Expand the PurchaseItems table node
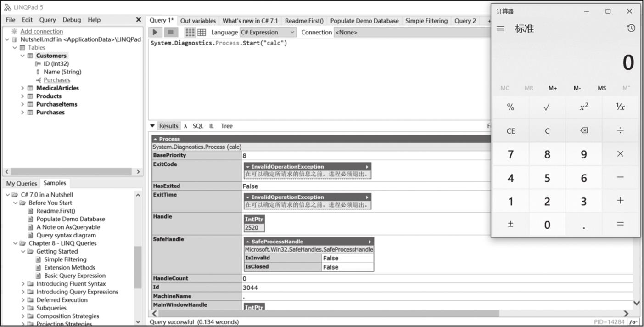The image size is (644, 327). 22,104
